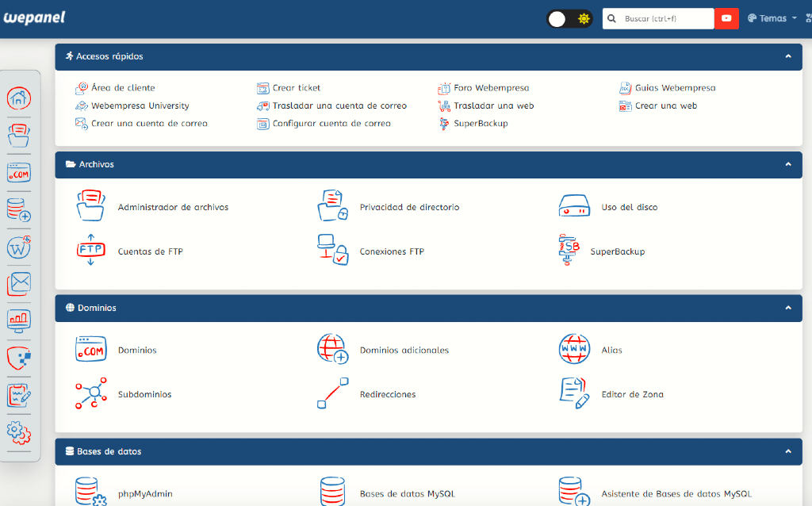The image size is (812, 506).
Task: Open the WordPress icon in left sidebar
Action: tap(19, 247)
